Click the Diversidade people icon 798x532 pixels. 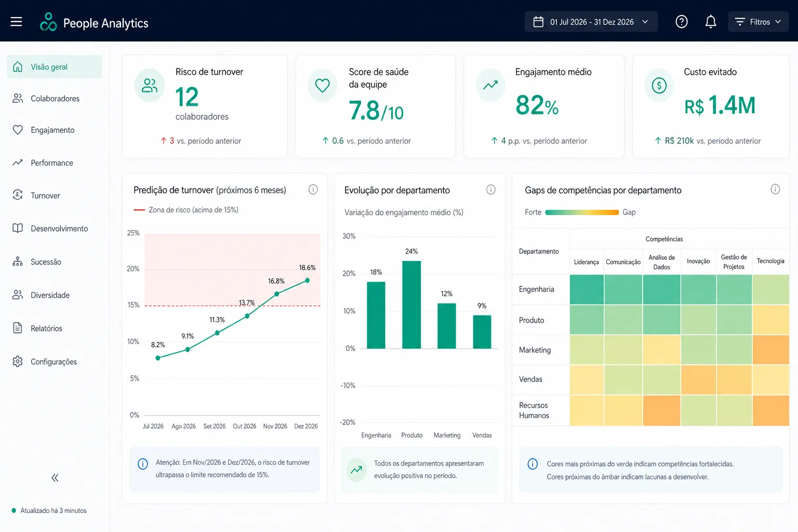coord(18,295)
